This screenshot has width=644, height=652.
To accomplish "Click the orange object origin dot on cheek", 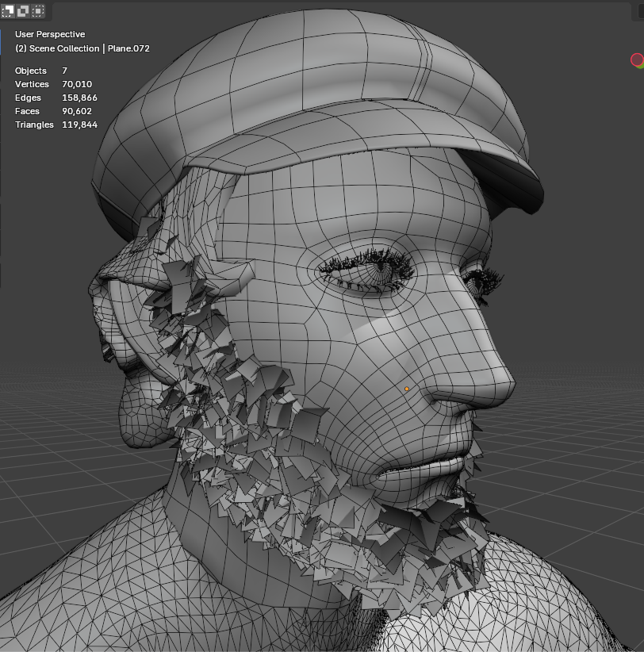I will pyautogui.click(x=407, y=389).
